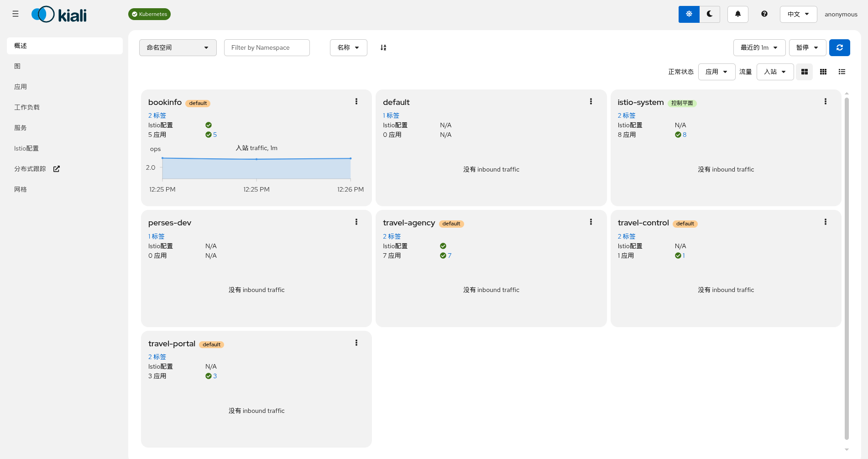Switch to dark theme with moon toggle
The width and height of the screenshot is (868, 459).
pos(709,14)
